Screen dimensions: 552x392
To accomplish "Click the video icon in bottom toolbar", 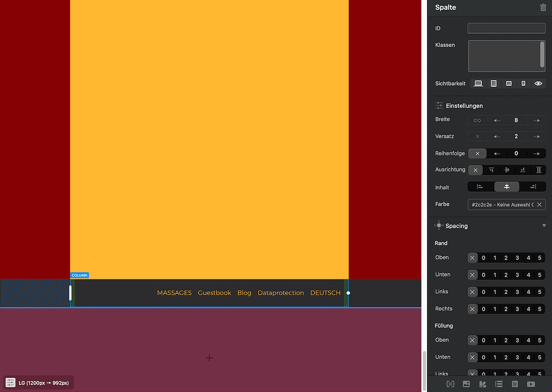I will [x=531, y=384].
